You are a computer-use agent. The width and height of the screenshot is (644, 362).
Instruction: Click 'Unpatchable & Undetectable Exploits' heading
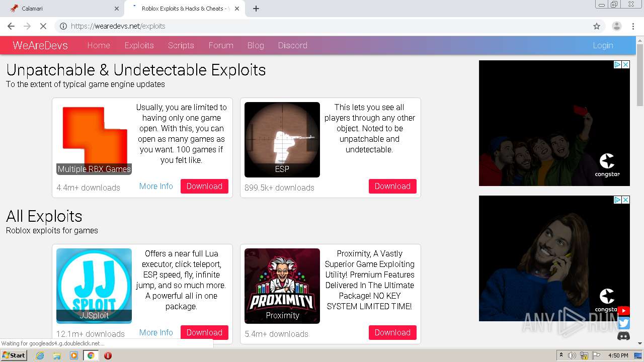[x=136, y=70]
